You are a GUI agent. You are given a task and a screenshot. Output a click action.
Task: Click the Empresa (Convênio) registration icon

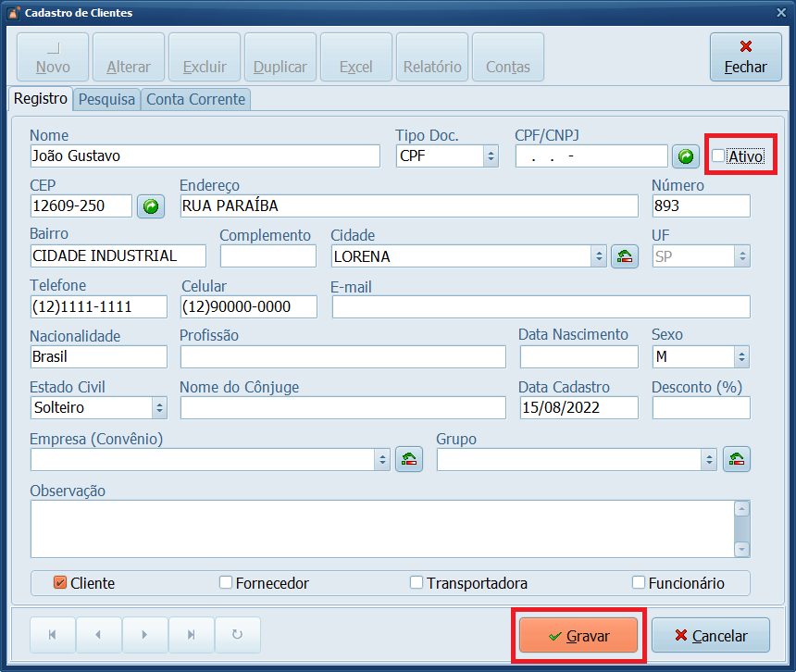[409, 458]
